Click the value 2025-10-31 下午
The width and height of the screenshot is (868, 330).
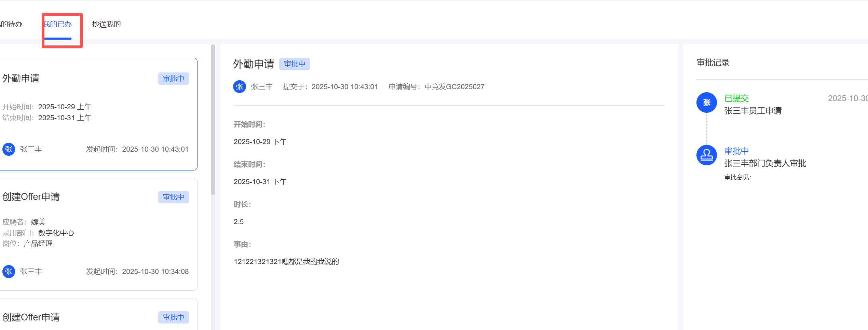260,182
